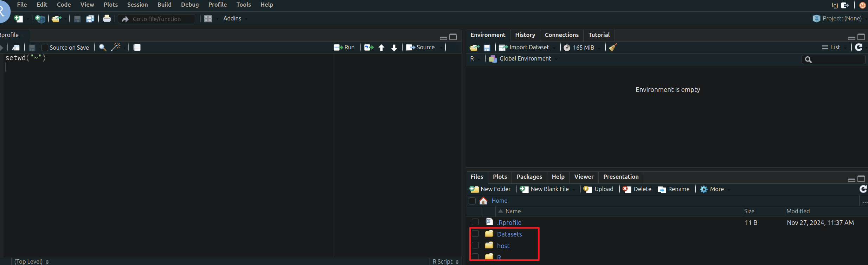Click the New Folder button

click(x=490, y=189)
